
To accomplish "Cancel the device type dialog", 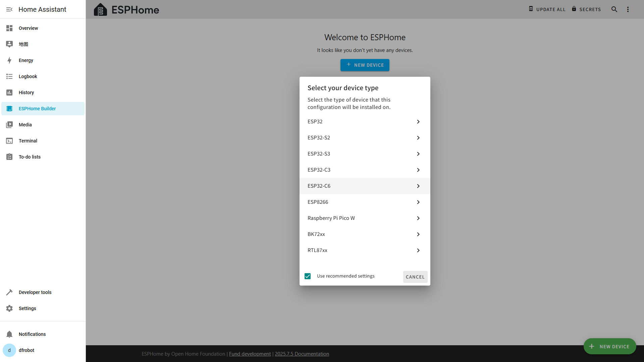I will point(415,277).
